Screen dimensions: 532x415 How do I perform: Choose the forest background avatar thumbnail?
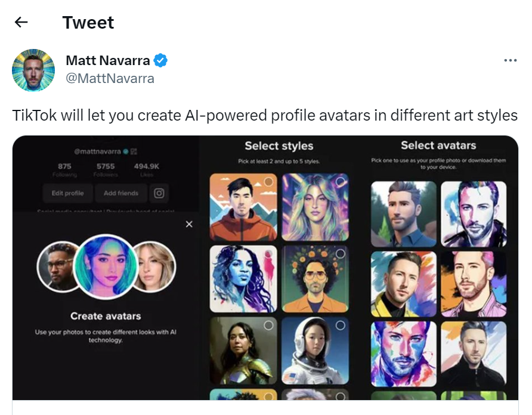point(403,214)
